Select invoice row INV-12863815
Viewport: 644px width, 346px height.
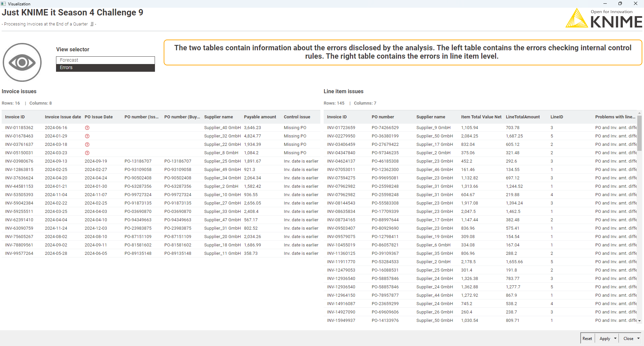click(161, 170)
